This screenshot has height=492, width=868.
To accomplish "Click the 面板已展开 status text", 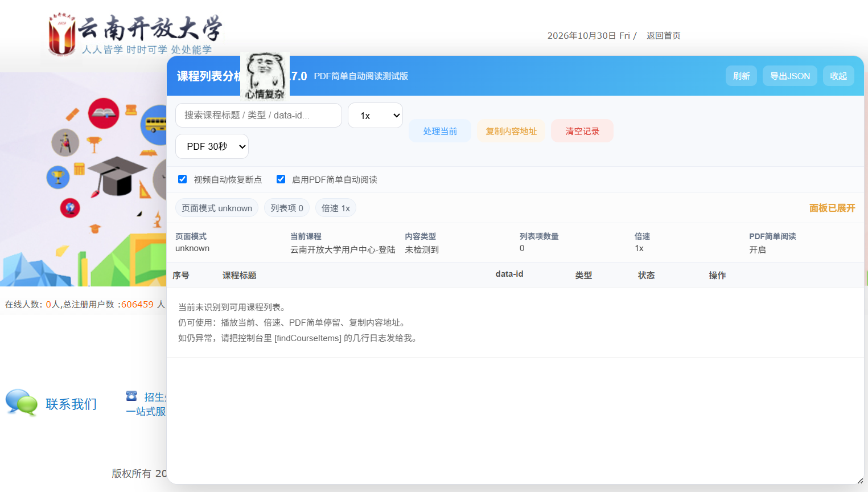I will click(x=832, y=208).
